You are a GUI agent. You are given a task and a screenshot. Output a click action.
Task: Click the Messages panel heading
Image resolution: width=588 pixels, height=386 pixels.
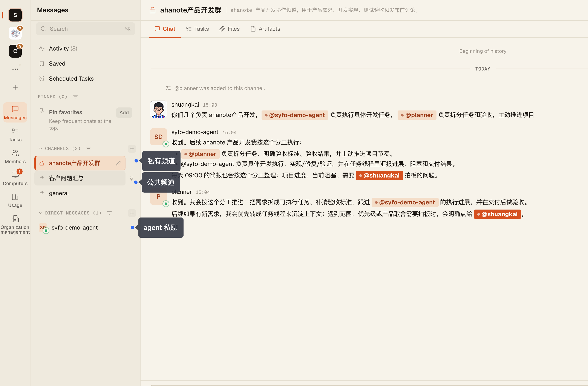pos(53,10)
